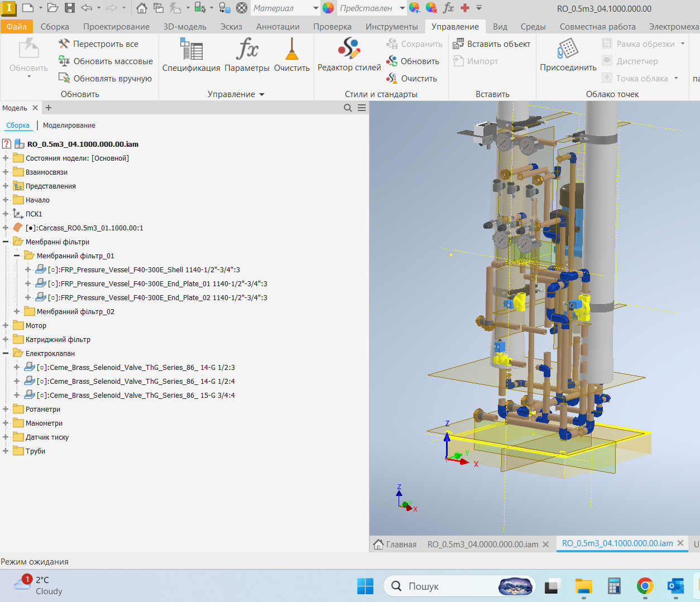Collapse the Мембранні фільтри folder

(x=6, y=242)
